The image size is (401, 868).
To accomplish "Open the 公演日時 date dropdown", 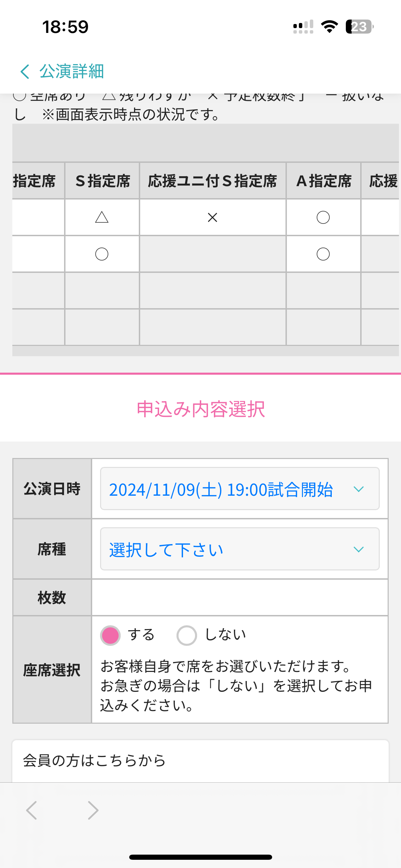I will pyautogui.click(x=240, y=489).
